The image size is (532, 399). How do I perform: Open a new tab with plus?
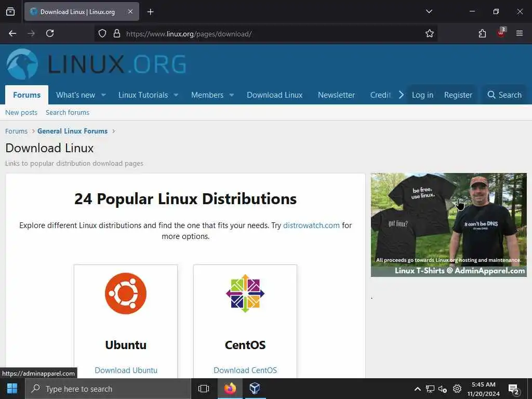tap(151, 12)
